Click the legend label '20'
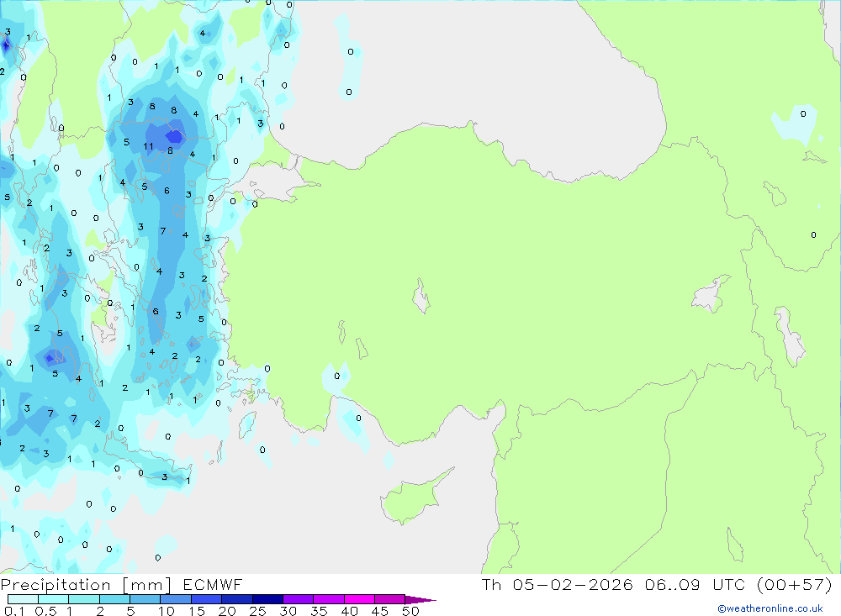Image resolution: width=841 pixels, height=616 pixels. [x=227, y=611]
